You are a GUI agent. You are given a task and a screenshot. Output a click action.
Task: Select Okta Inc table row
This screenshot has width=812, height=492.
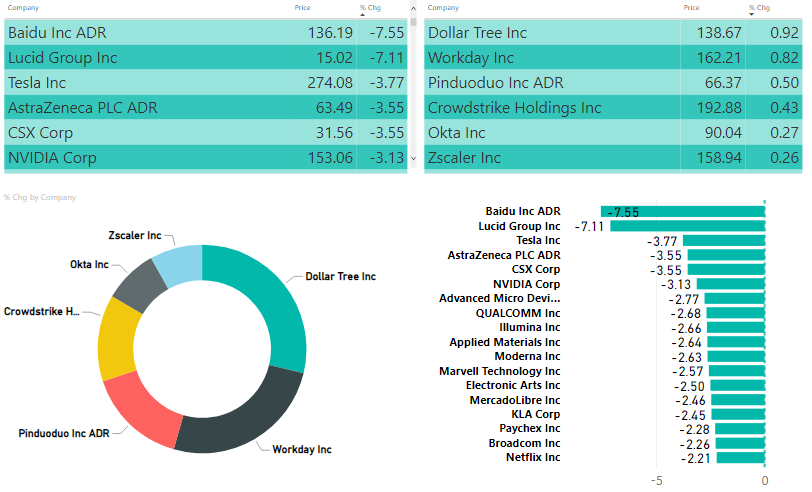pyautogui.click(x=613, y=133)
